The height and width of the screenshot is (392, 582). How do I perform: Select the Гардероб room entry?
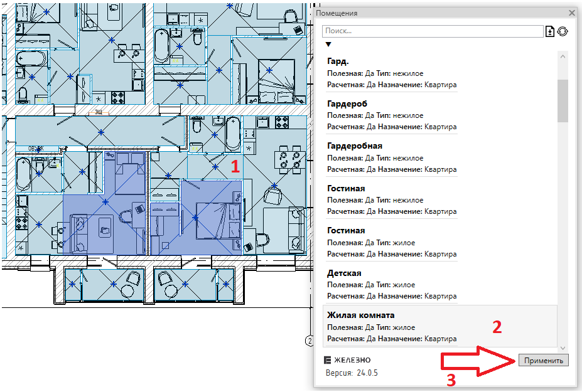pos(440,115)
